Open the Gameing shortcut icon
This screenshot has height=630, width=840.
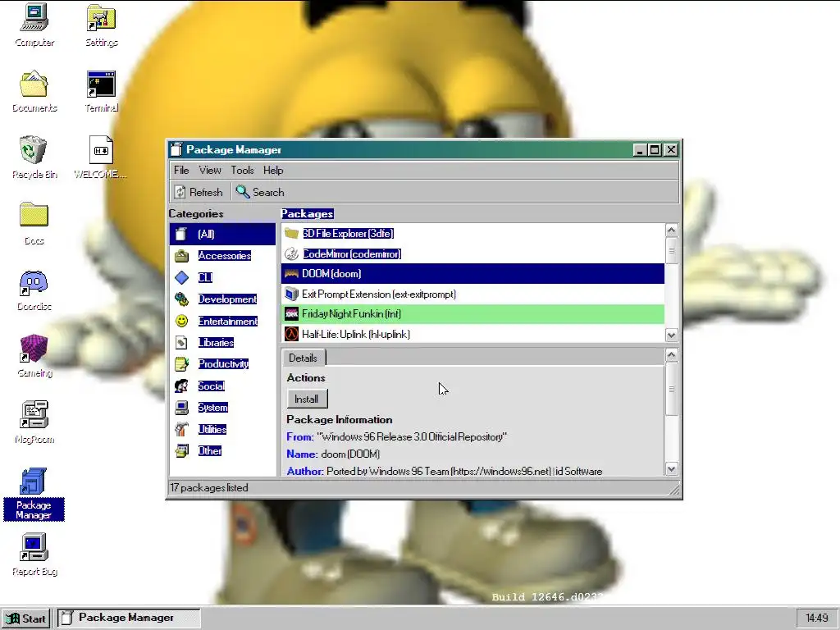34,356
